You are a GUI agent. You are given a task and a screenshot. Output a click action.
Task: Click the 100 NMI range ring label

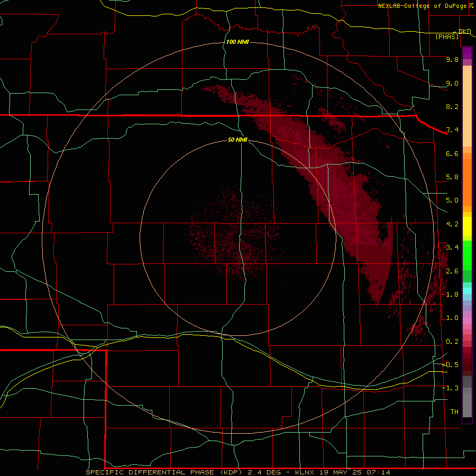click(x=237, y=42)
